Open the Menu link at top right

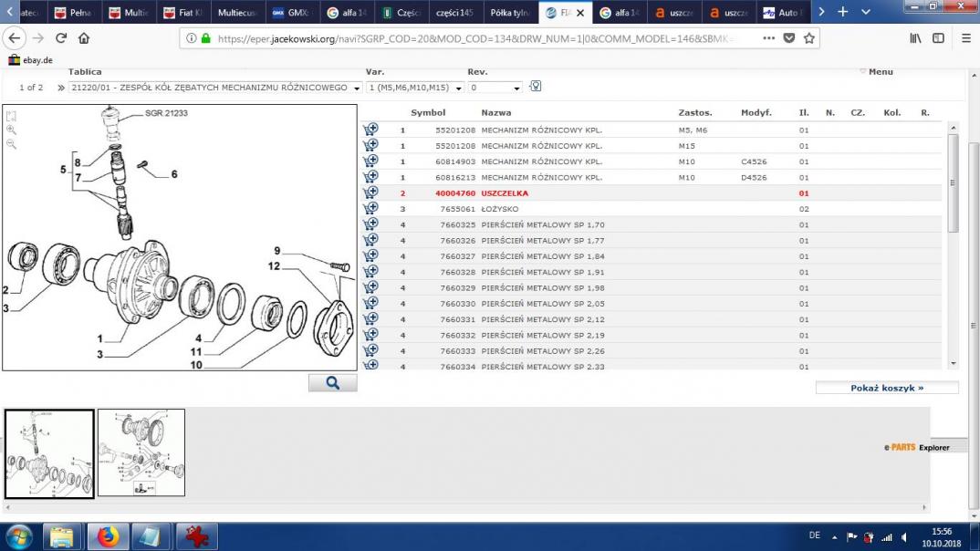(880, 72)
